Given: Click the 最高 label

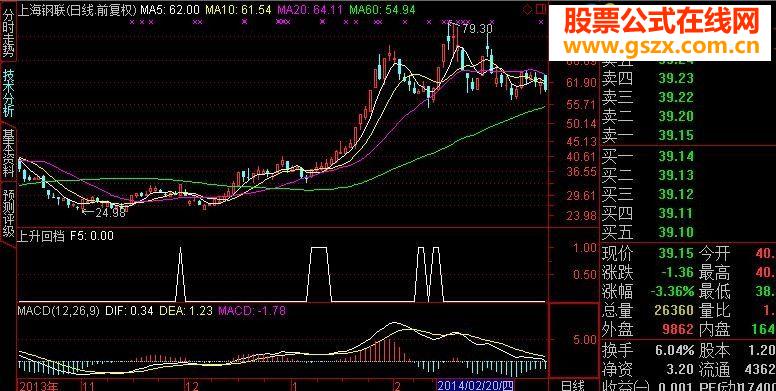Looking at the screenshot, I should pos(714,273).
